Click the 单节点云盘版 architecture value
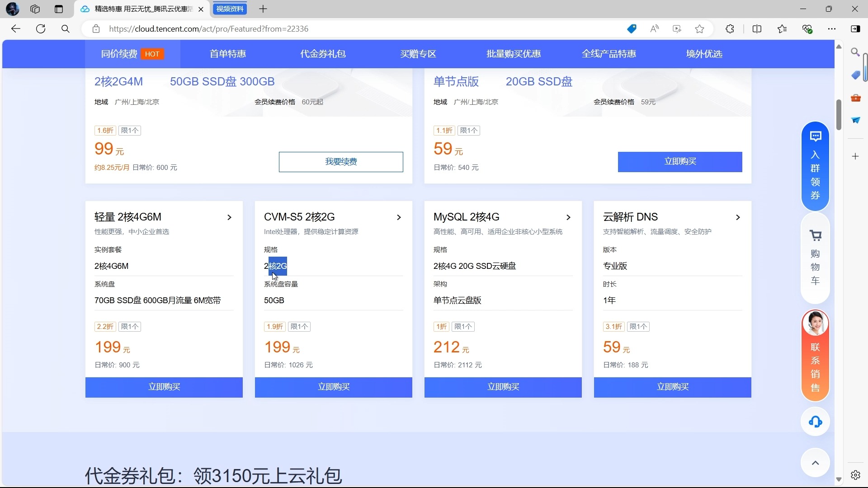Image resolution: width=868 pixels, height=488 pixels. pos(458,300)
